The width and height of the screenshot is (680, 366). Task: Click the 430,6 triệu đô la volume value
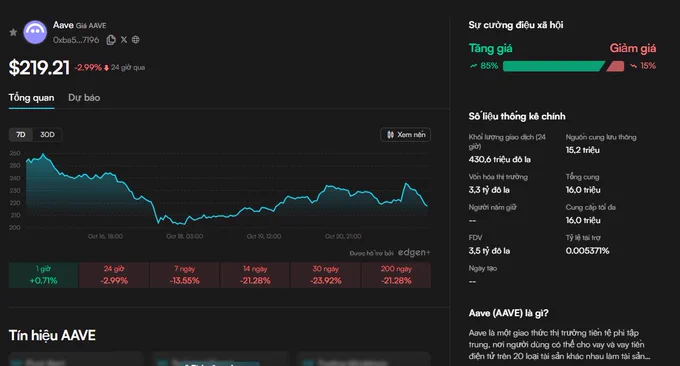point(500,160)
